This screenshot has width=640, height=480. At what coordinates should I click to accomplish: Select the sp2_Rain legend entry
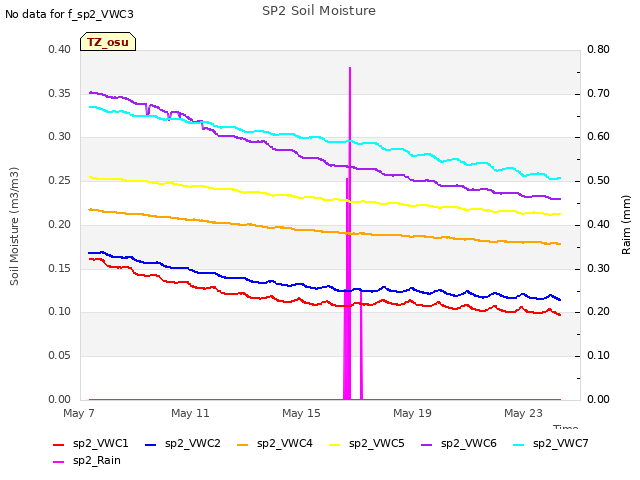pyautogui.click(x=87, y=460)
